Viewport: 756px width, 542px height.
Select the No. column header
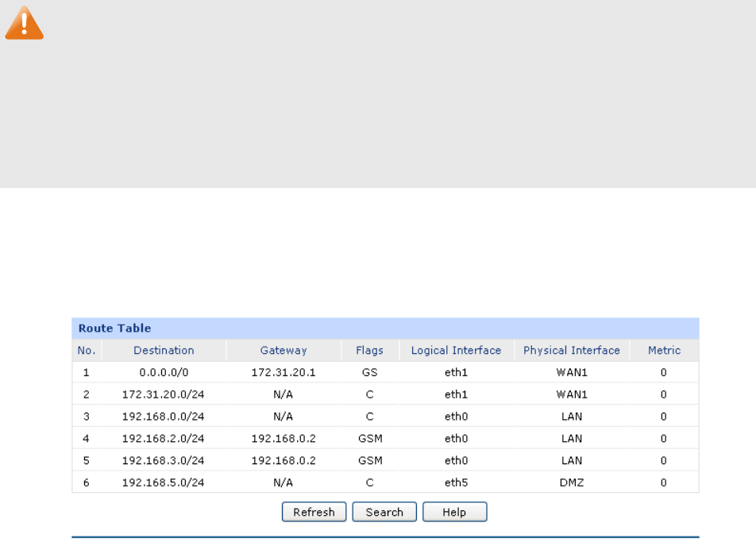click(x=87, y=350)
